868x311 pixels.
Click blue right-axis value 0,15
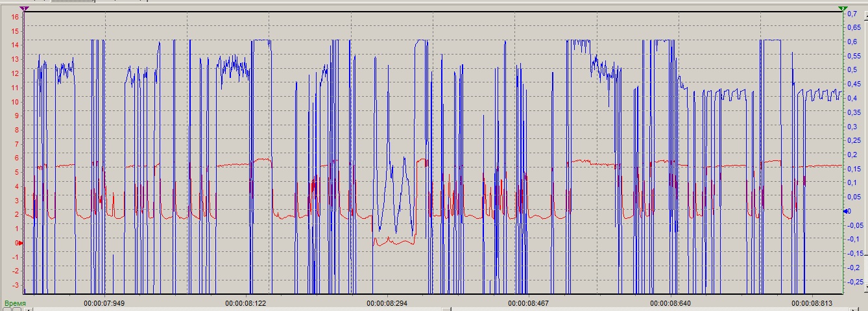coord(855,169)
